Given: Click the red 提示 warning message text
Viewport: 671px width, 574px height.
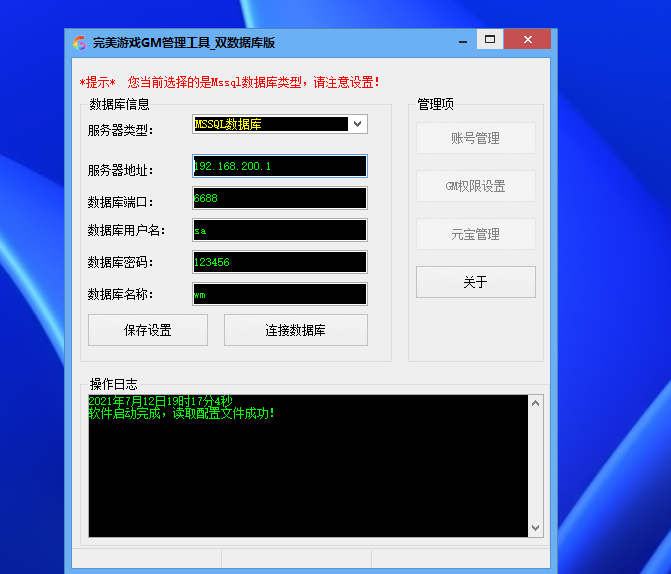Looking at the screenshot, I should 229,82.
